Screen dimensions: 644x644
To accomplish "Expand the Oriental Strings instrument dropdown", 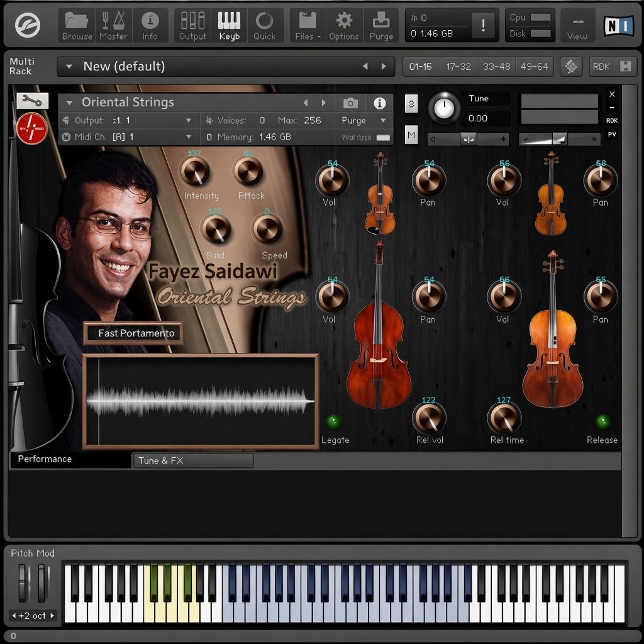I will (x=69, y=103).
